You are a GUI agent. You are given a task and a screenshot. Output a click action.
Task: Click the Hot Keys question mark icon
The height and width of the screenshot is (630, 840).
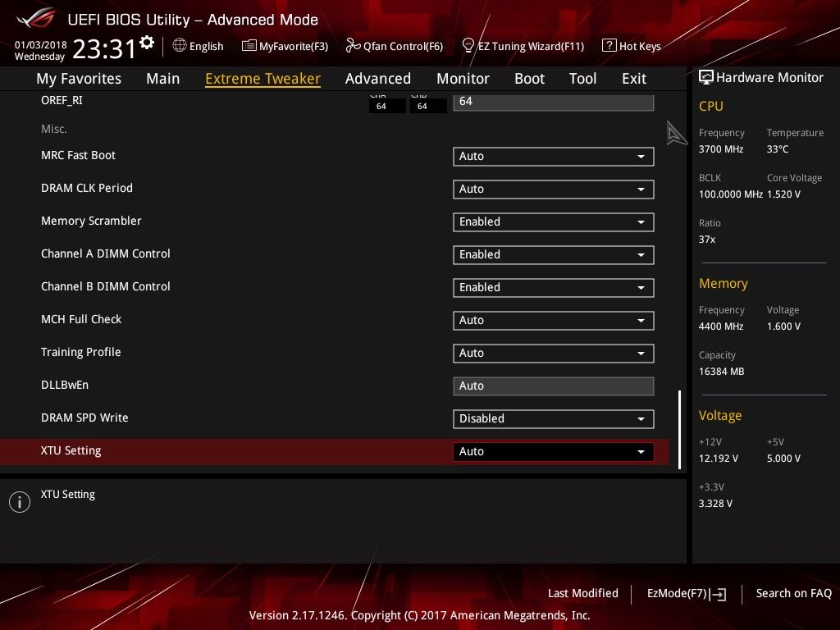(x=609, y=46)
